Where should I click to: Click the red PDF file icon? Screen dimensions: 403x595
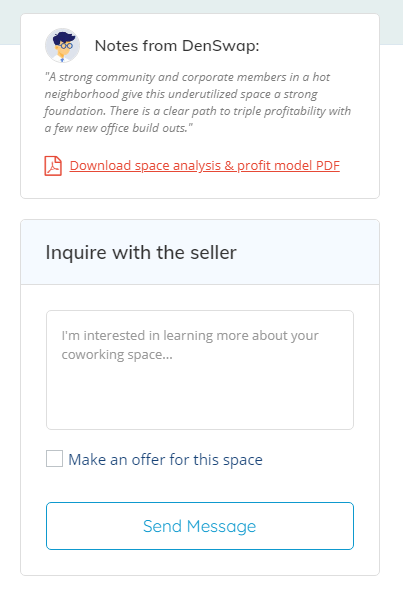(53, 166)
